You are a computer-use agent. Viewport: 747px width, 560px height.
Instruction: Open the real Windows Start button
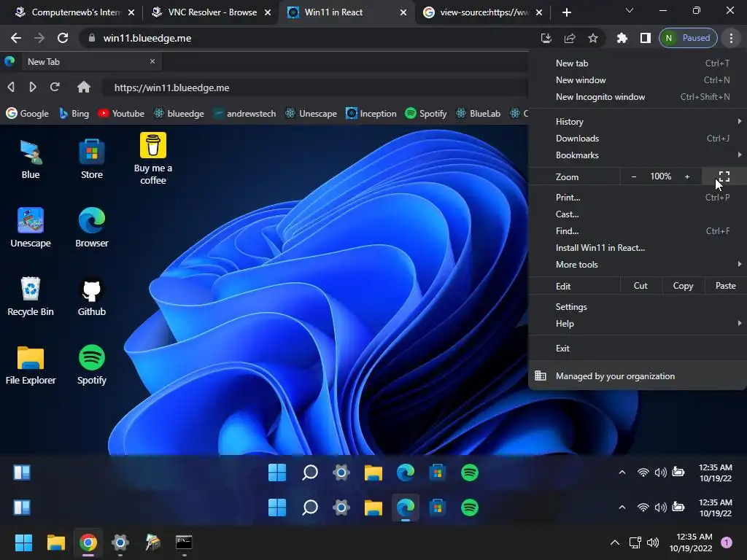pos(23,542)
